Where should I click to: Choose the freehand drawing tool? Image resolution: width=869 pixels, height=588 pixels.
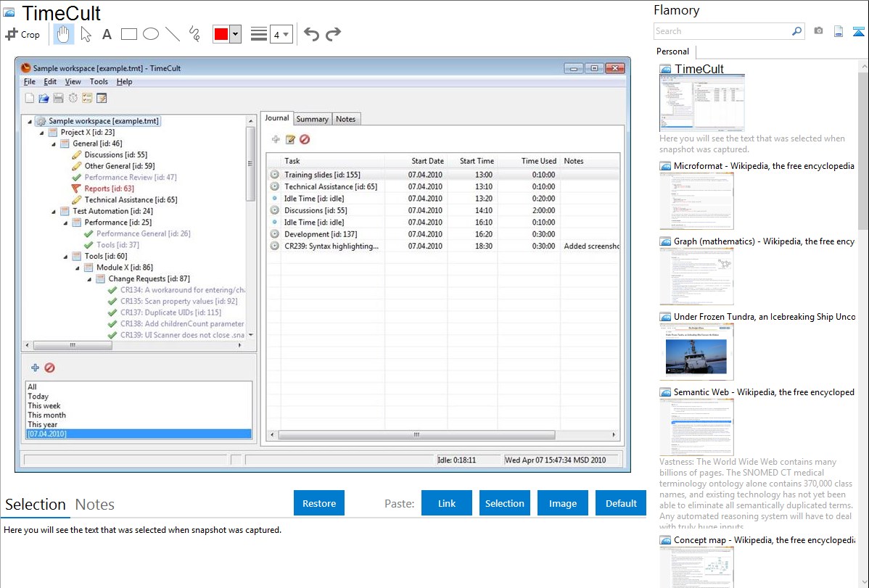point(194,34)
